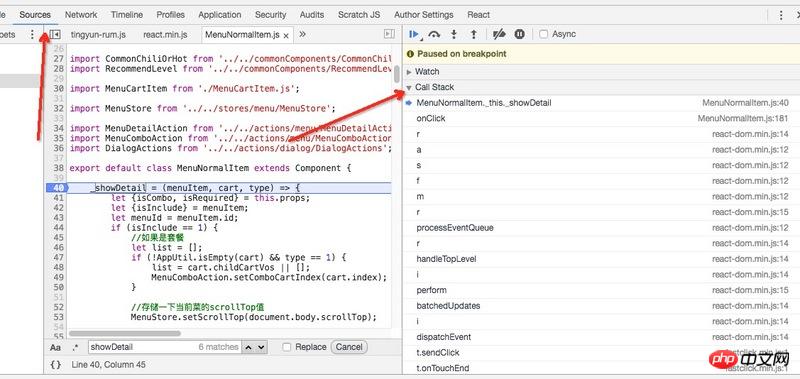The image size is (800, 379).
Task: Toggle regex search option
Action: 75,347
